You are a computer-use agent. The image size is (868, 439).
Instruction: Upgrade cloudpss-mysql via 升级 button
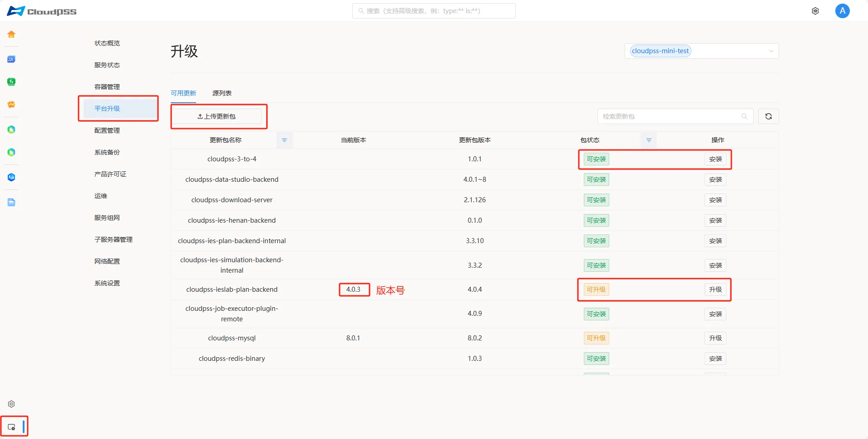pyautogui.click(x=715, y=338)
